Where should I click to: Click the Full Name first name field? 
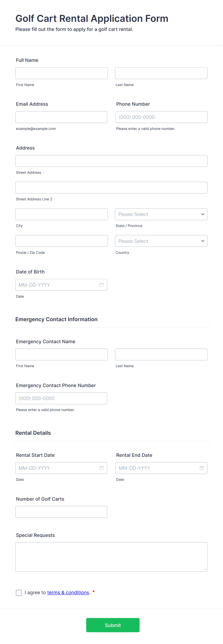pyautogui.click(x=61, y=73)
